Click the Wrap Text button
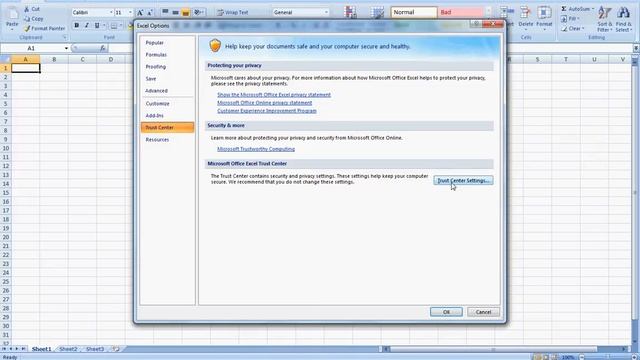 click(233, 12)
